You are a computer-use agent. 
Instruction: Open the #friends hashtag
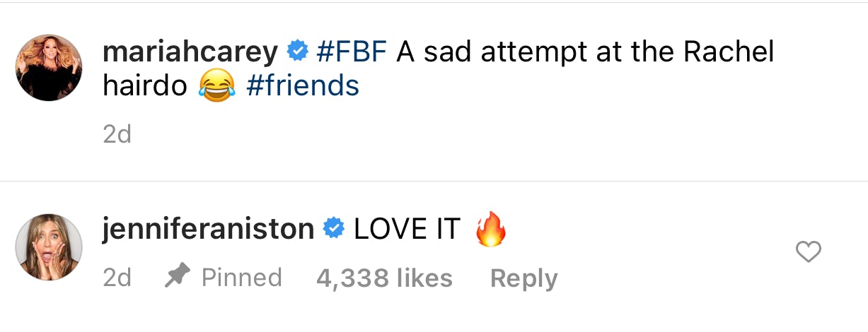pos(303,86)
